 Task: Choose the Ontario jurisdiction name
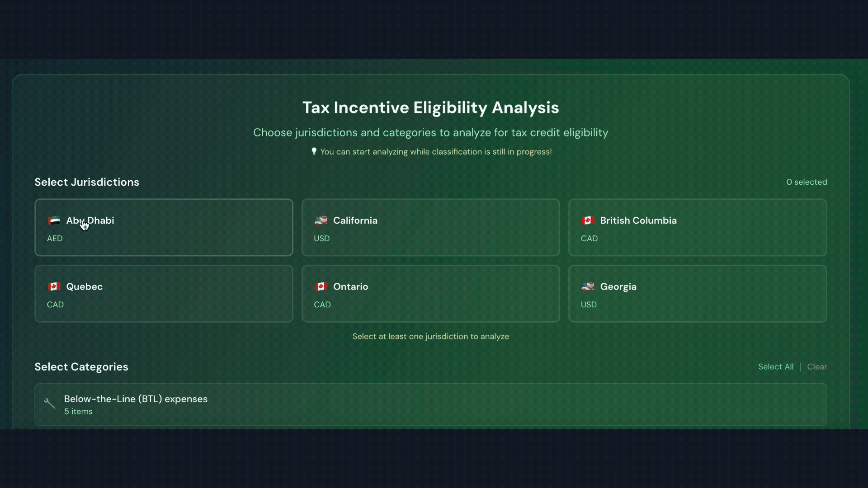pos(350,286)
